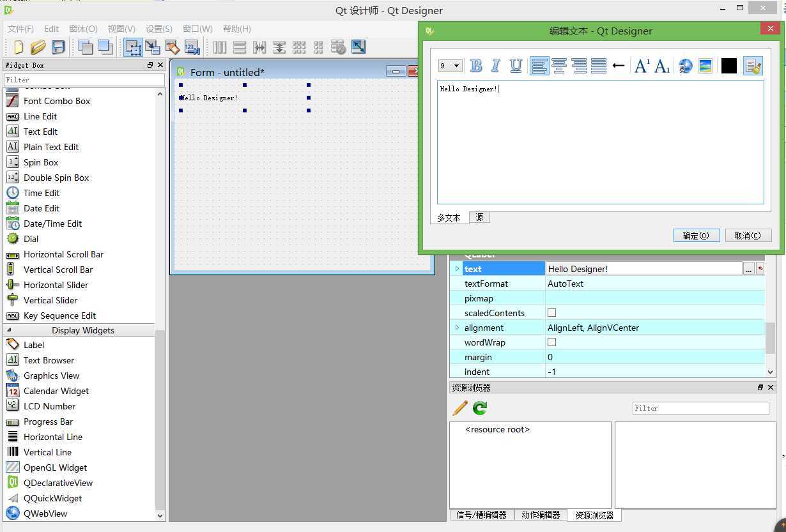Switch to the 信号/槽编辑器 tab
786x532 pixels.
[x=482, y=515]
